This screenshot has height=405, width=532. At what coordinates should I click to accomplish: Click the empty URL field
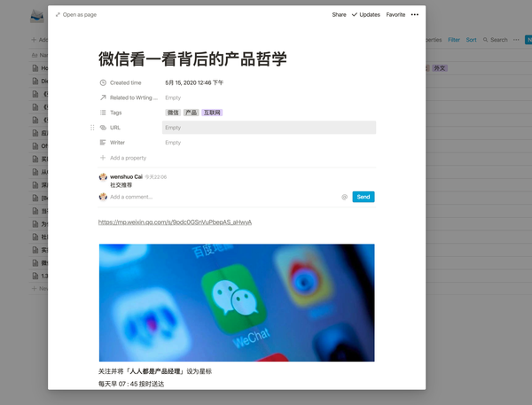click(x=269, y=128)
